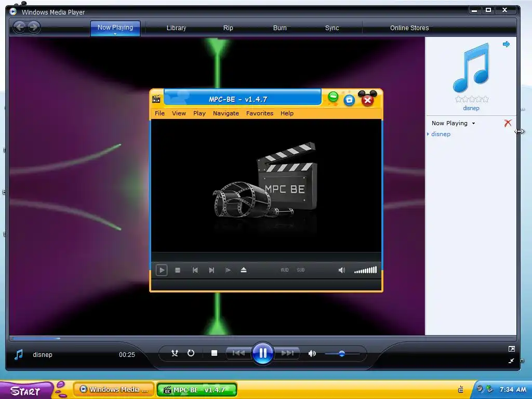The width and height of the screenshot is (532, 399).
Task: Open the Favorites menu in MPC-BE
Action: 260,113
